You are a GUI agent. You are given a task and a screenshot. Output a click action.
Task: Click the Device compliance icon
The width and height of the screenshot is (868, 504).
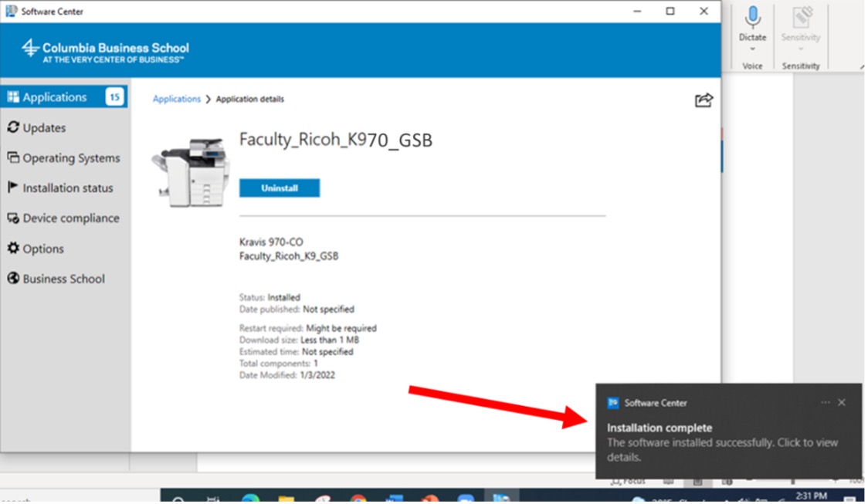(12, 218)
